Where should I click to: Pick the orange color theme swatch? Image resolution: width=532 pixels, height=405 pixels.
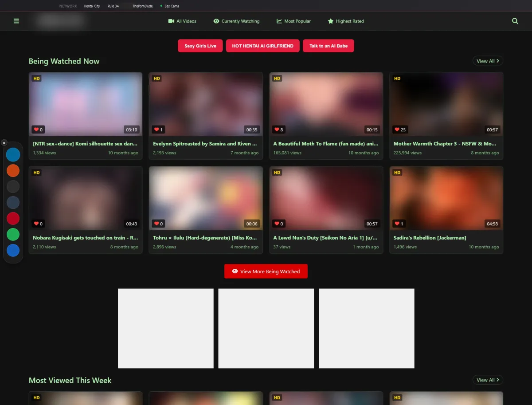point(13,171)
